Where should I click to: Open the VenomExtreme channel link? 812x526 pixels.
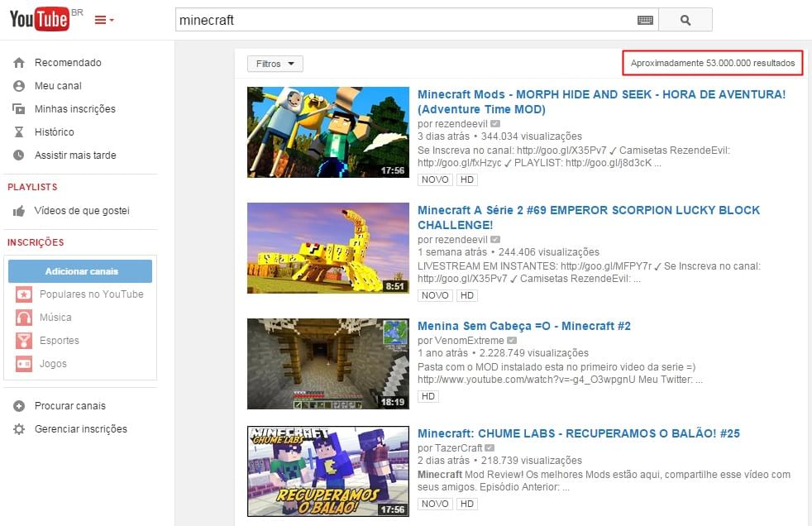tap(469, 341)
